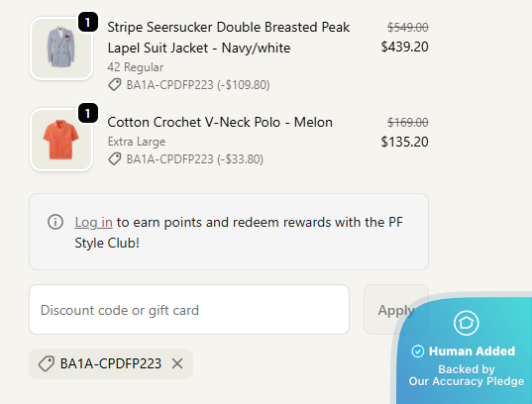Click the discount tag icon under Extra Large
This screenshot has width=532, height=404.
click(x=115, y=158)
